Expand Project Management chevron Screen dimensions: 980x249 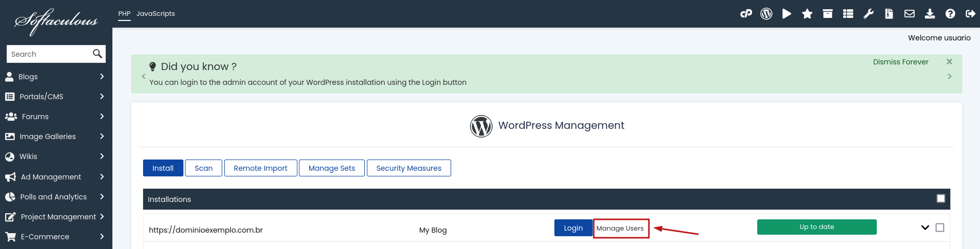[102, 217]
